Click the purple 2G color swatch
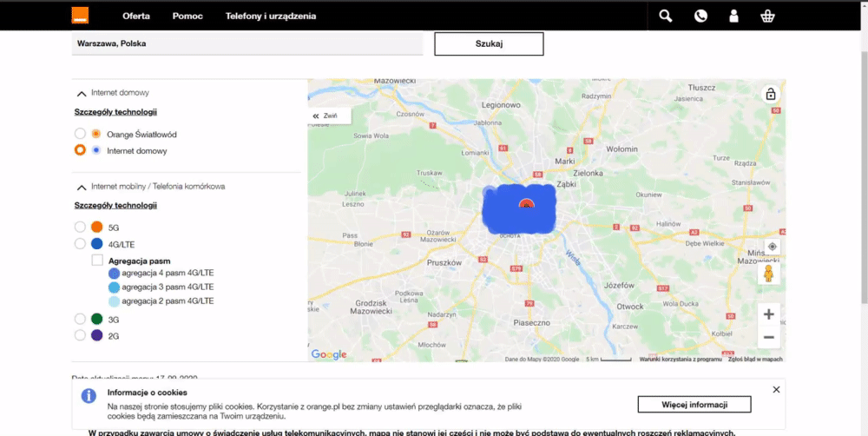 click(97, 335)
